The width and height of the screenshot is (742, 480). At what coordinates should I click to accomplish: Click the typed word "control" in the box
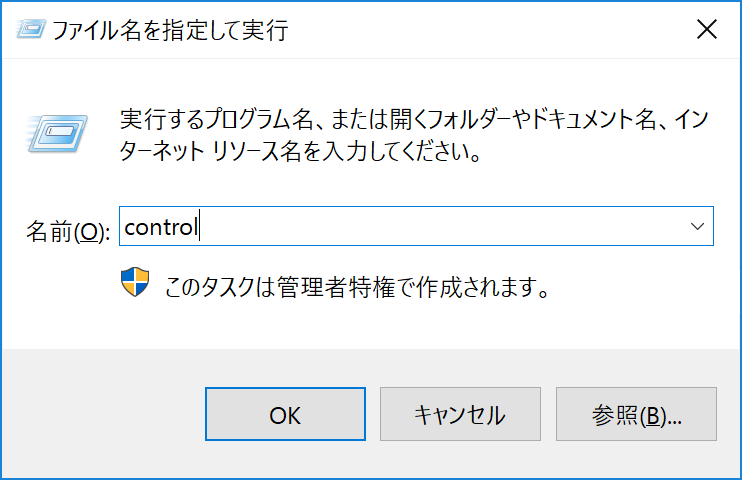[161, 227]
